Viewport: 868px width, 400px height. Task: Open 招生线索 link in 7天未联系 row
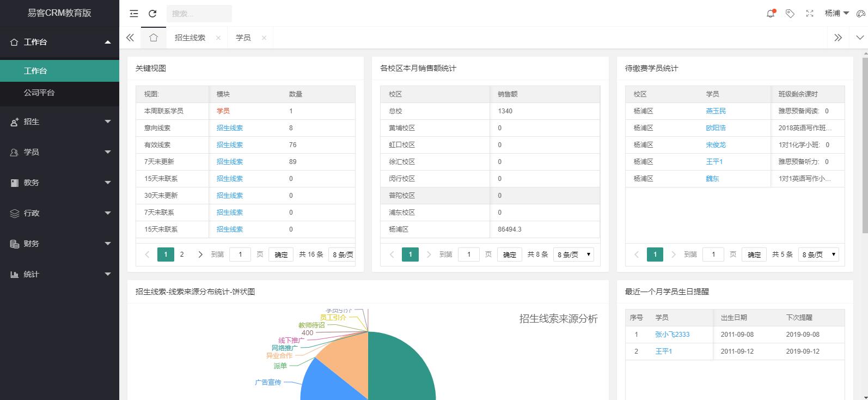[230, 213]
